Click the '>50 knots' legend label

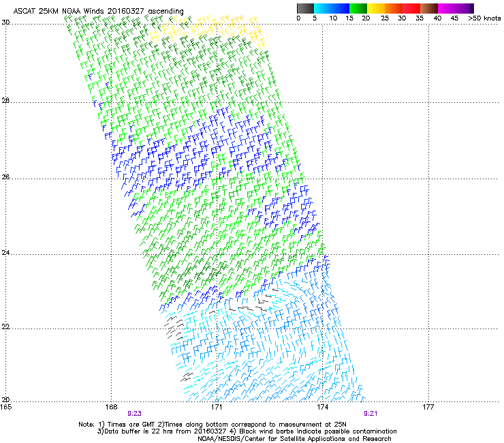484,18
